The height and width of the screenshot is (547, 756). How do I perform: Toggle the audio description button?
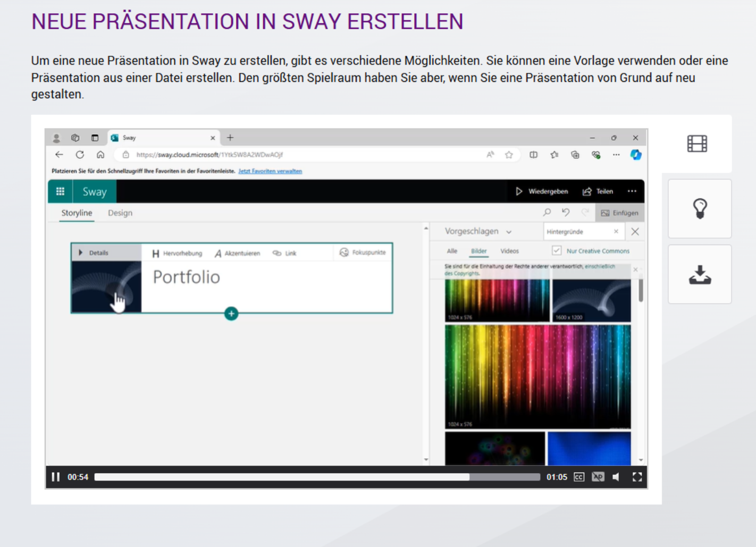(x=598, y=477)
